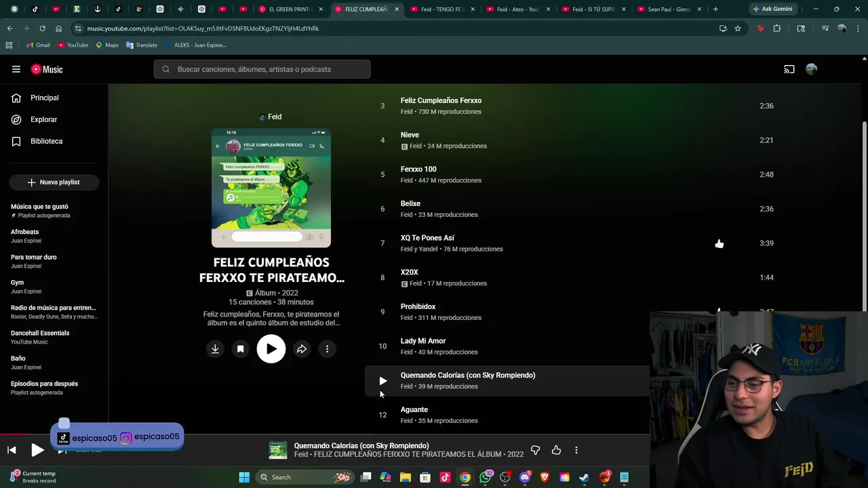868x488 pixels.
Task: Go back in browser history
Action: coord(9,28)
